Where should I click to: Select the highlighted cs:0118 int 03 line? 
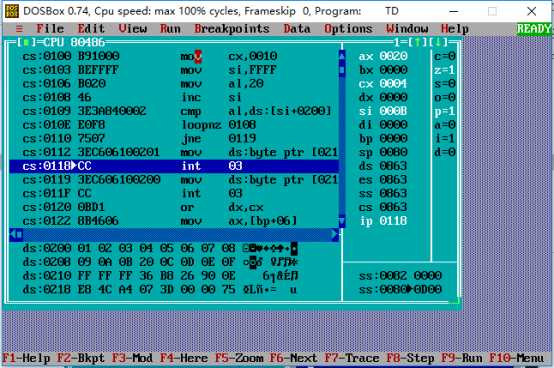174,166
